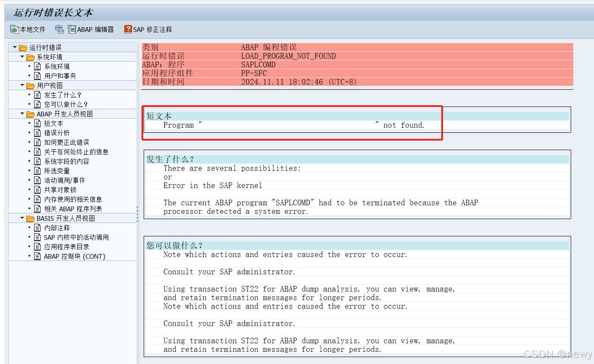This screenshot has height=364, width=594.
Task: Open the ABAP 编辑器 toolbar button
Action: (91, 29)
